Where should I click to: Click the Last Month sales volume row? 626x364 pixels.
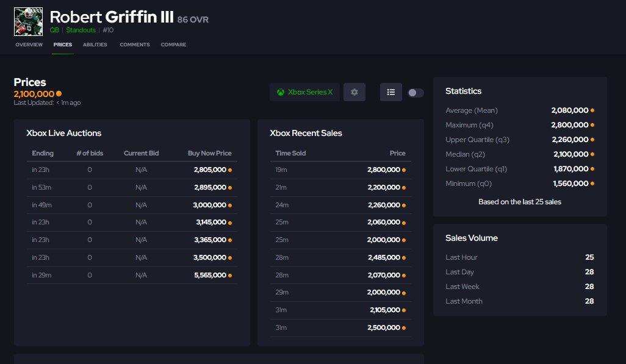point(520,301)
